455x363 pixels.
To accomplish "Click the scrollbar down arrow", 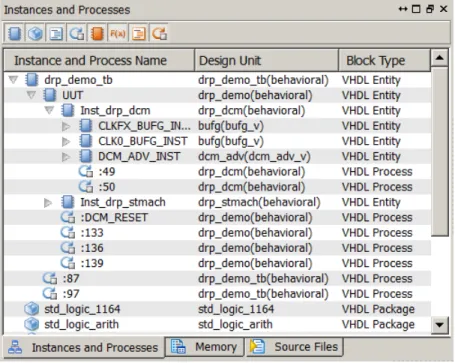I will click(x=440, y=324).
